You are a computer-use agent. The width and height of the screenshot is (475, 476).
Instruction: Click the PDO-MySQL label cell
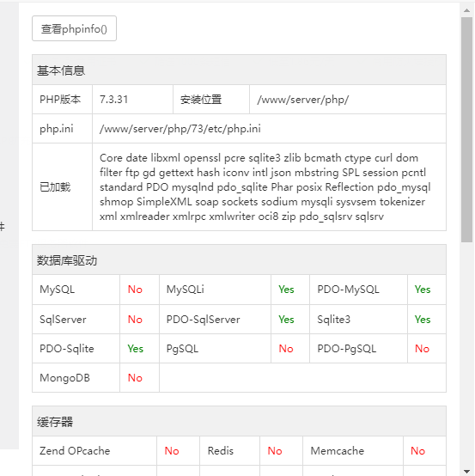point(358,290)
